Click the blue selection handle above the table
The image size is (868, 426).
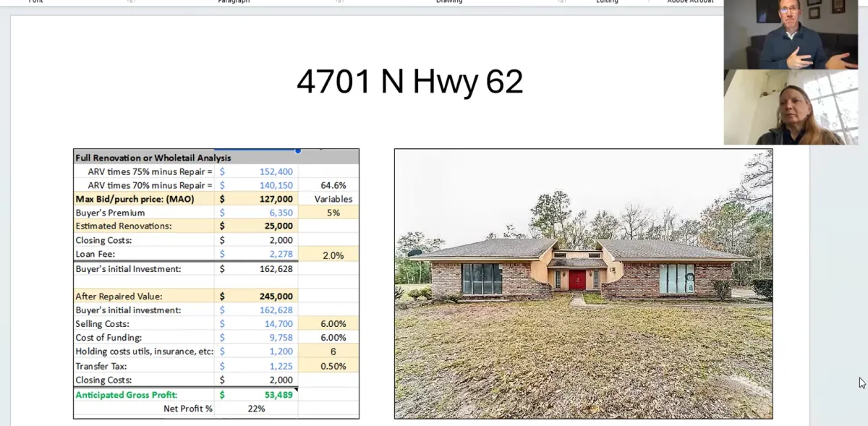pyautogui.click(x=297, y=150)
